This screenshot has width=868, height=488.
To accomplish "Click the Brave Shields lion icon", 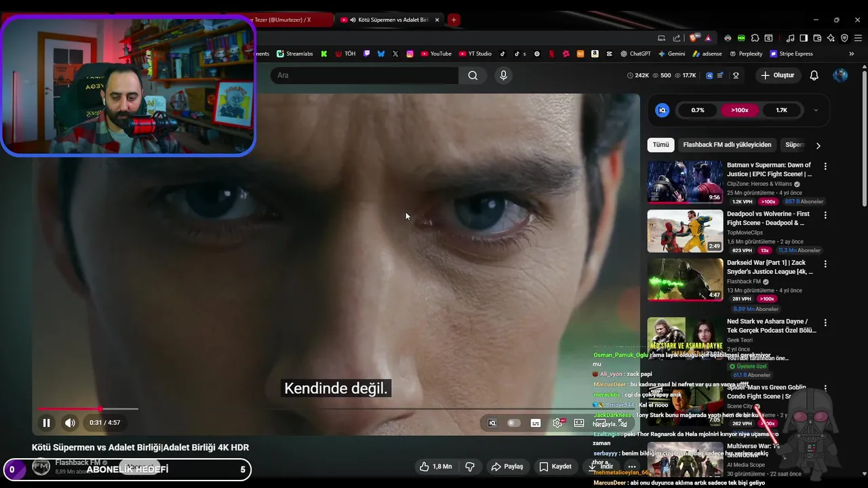I will [694, 38].
